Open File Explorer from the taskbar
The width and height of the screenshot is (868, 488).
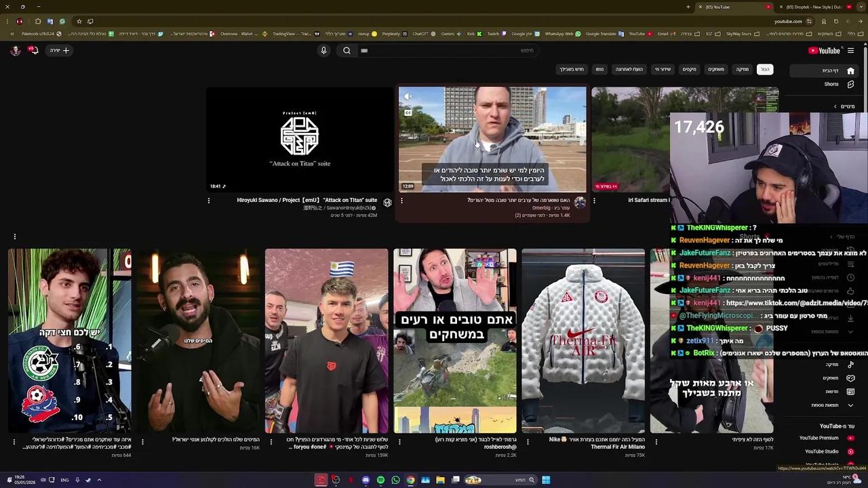[440, 480]
